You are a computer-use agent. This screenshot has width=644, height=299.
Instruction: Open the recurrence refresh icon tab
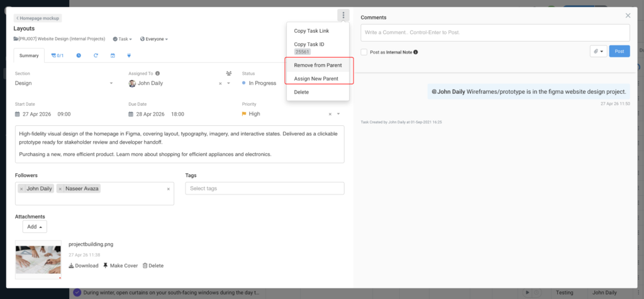[96, 55]
